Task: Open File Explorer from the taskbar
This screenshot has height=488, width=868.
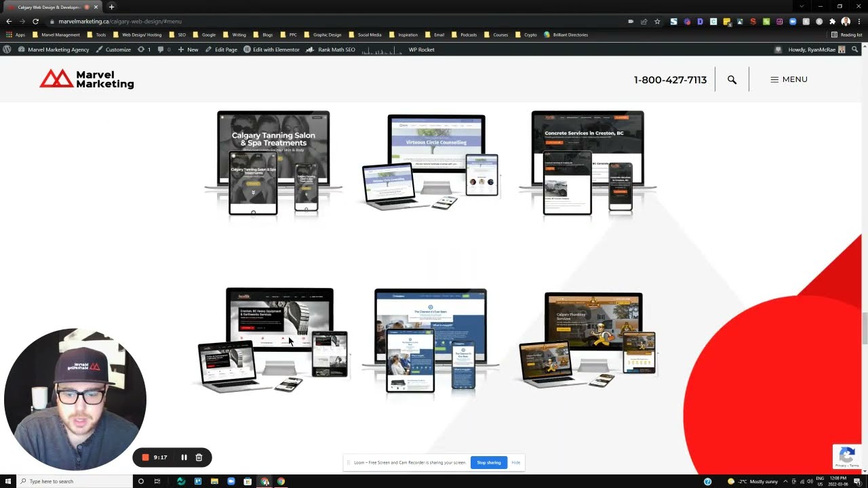Action: 214,481
